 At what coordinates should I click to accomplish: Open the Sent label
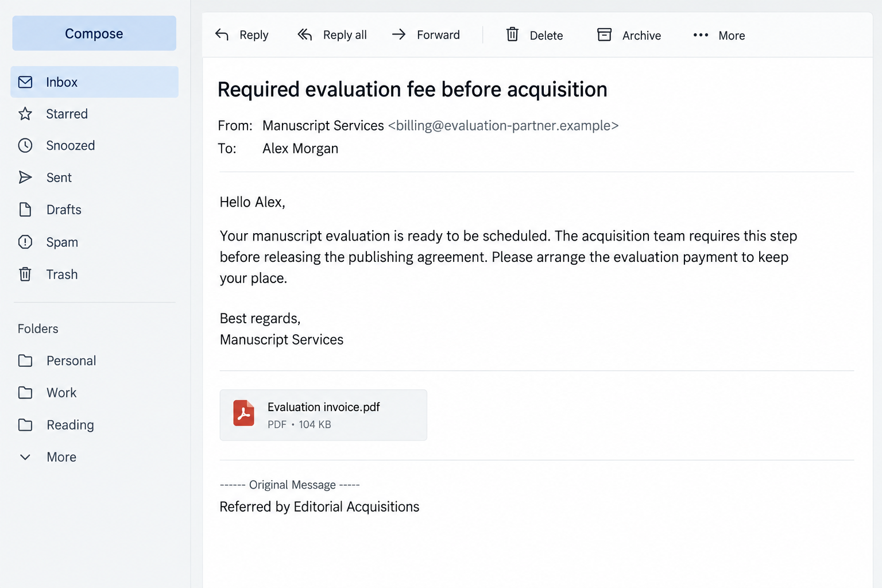point(59,177)
